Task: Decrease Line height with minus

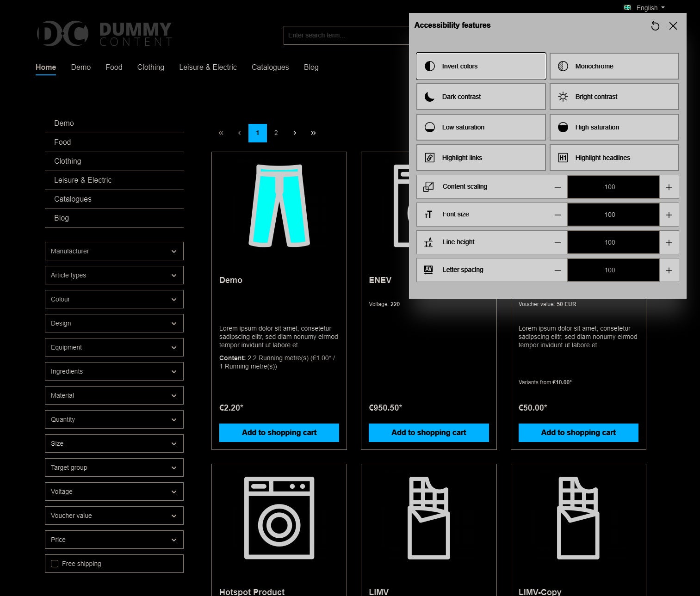Action: pyautogui.click(x=558, y=243)
